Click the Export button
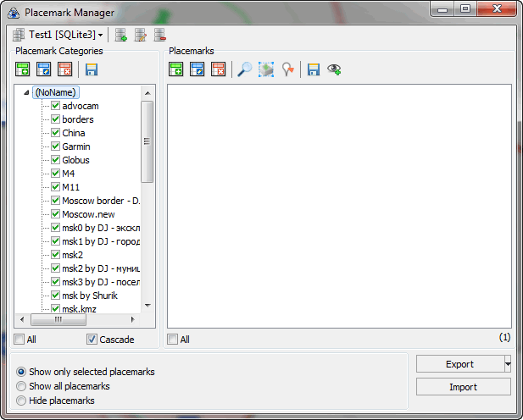This screenshot has width=523, height=420. tap(459, 364)
